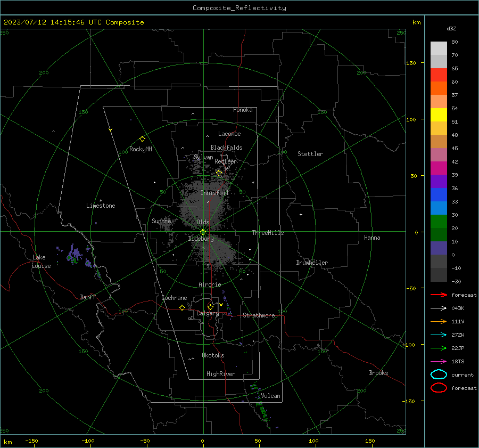Click the purple echo cluster east of Lake Louise
479x448 pixels.
tap(75, 255)
